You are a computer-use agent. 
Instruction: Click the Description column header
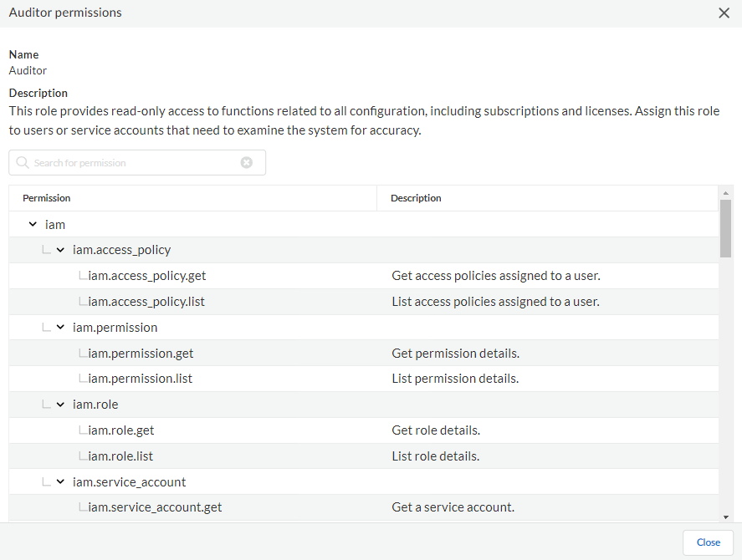(416, 198)
